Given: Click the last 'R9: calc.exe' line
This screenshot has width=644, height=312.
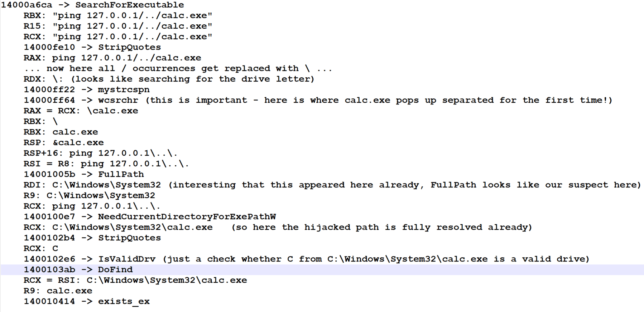Looking at the screenshot, I should [58, 291].
